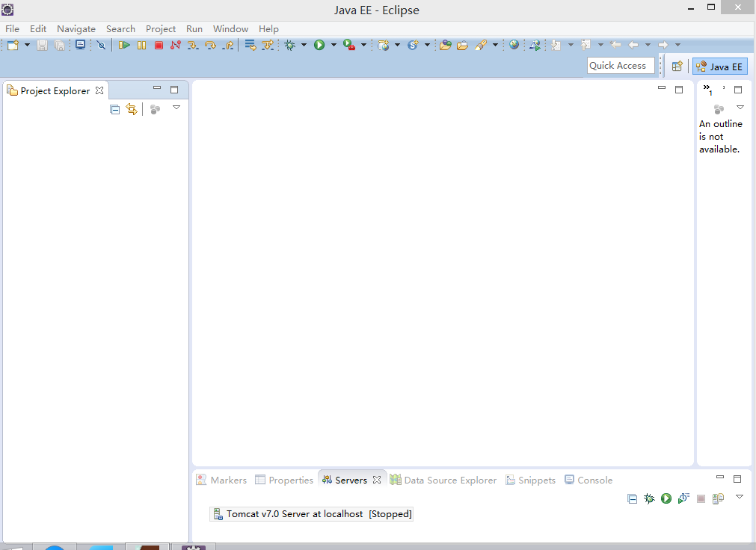Open the Run menu
The image size is (756, 550).
click(x=194, y=29)
